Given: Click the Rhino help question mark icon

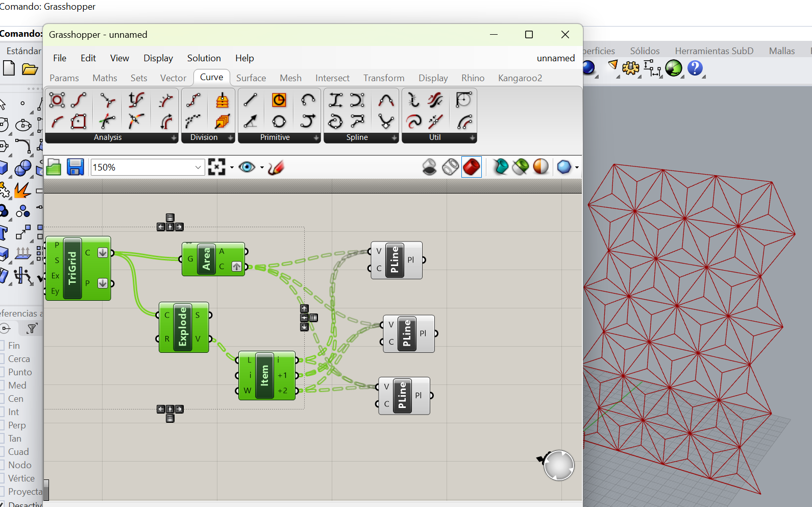Looking at the screenshot, I should 695,68.
